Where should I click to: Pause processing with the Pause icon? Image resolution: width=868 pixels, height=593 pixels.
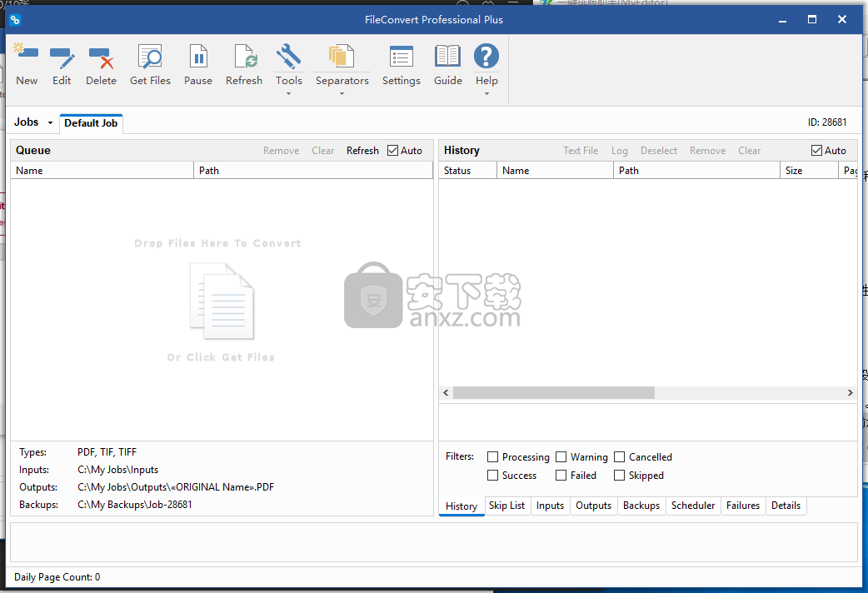(x=198, y=57)
